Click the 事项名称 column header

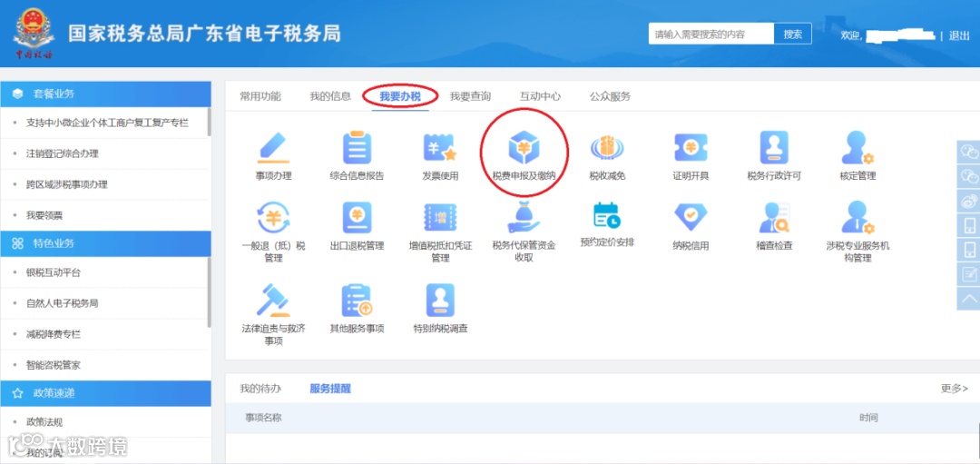pyautogui.click(x=263, y=418)
